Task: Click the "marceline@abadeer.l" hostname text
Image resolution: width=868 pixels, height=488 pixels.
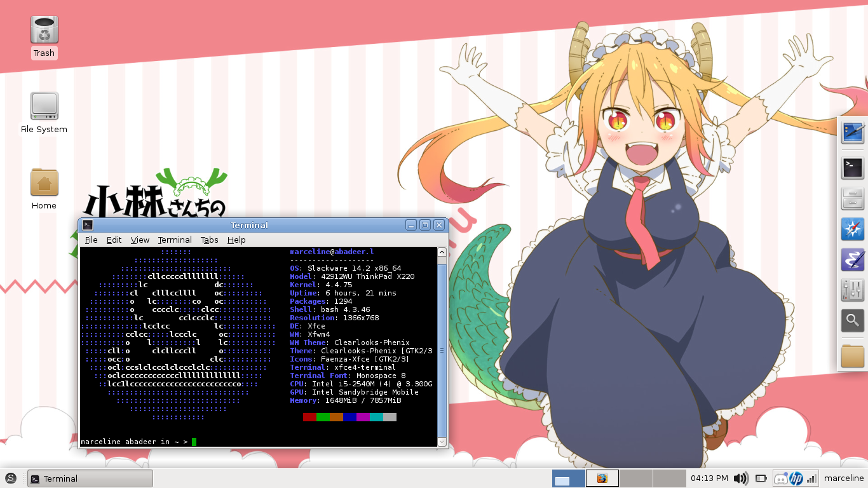Action: 332,252
